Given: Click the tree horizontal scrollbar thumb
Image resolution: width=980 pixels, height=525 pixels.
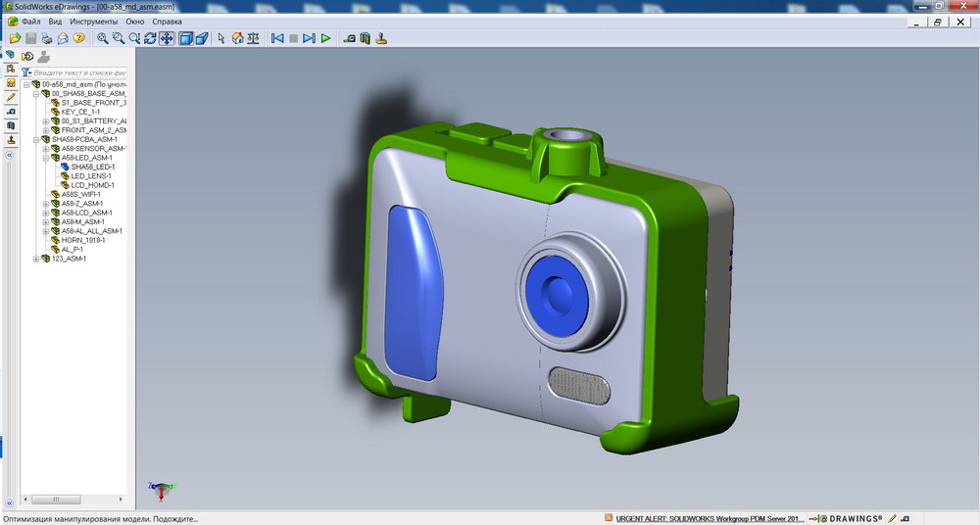Looking at the screenshot, I should coord(56,500).
